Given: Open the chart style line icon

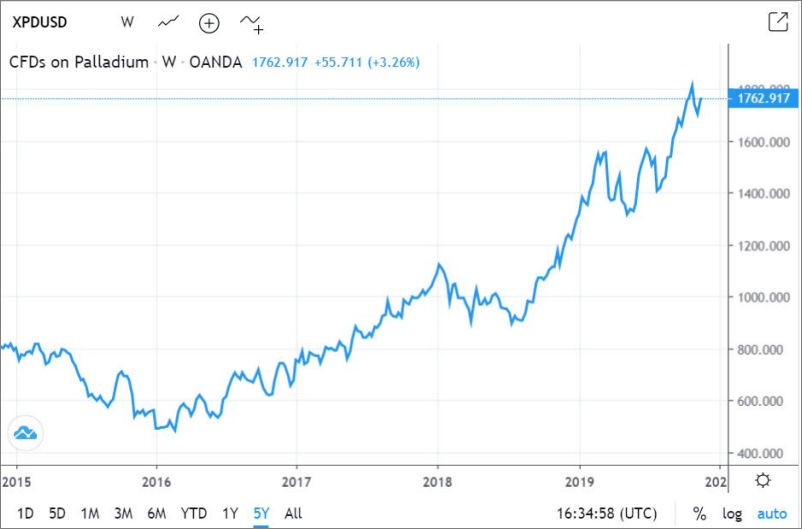Looking at the screenshot, I should [x=169, y=21].
